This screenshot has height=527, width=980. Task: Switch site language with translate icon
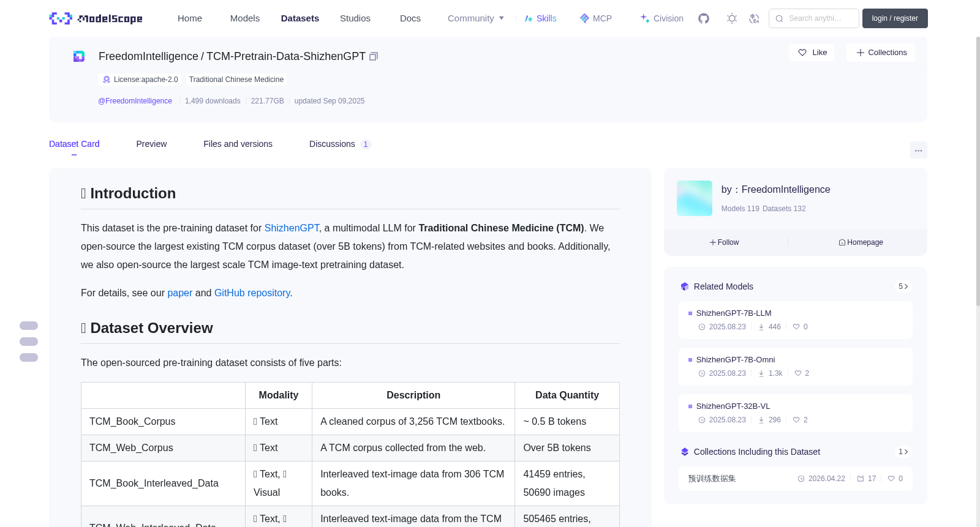(754, 18)
